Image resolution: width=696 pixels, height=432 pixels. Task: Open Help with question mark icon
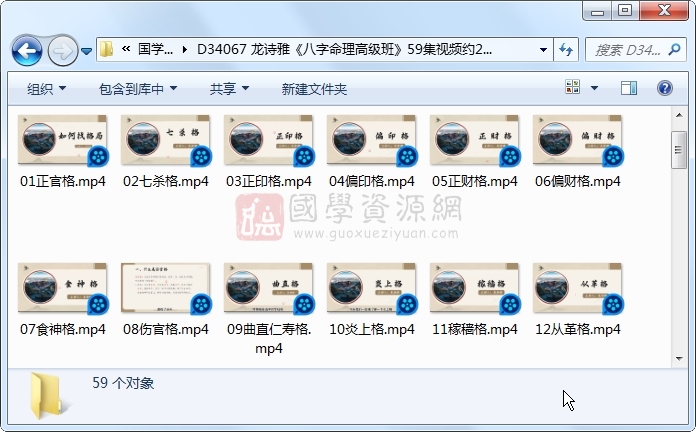[x=664, y=88]
